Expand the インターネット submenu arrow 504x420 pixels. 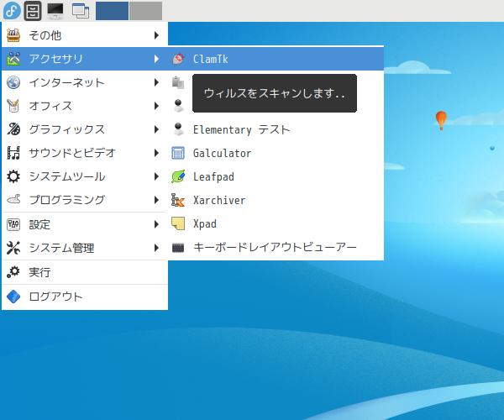point(156,82)
